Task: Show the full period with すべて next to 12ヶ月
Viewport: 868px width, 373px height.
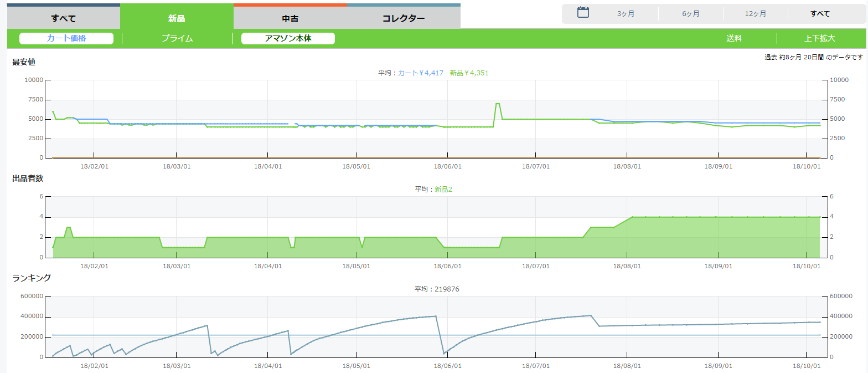Action: point(820,14)
